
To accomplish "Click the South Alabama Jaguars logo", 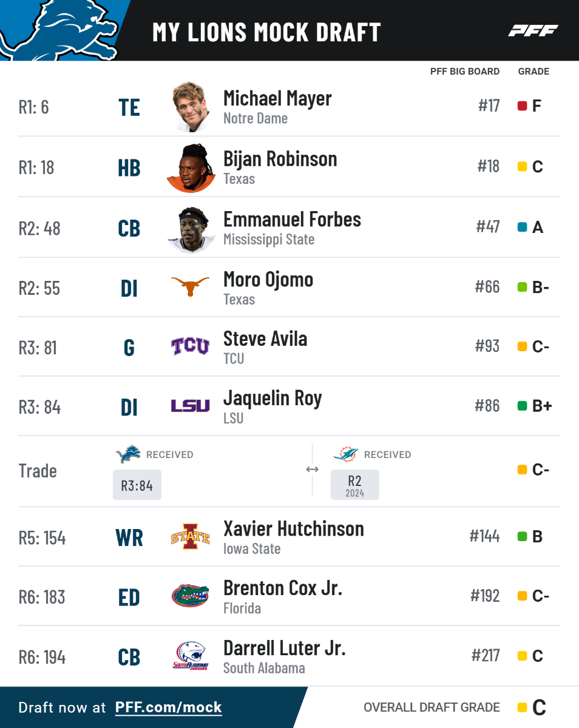I will click(190, 656).
